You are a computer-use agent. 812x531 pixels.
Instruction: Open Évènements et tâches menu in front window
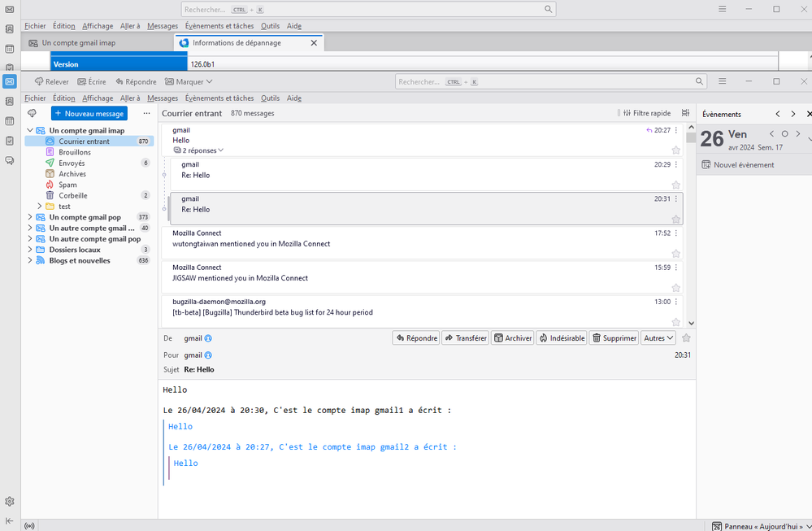point(219,98)
